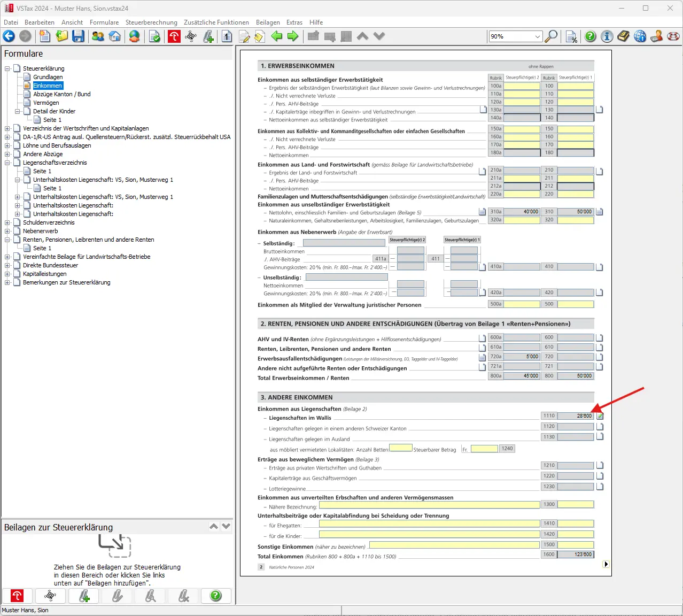Click the magnifying glass zoom icon
Screen dimensions: 683x616
[x=551, y=36]
